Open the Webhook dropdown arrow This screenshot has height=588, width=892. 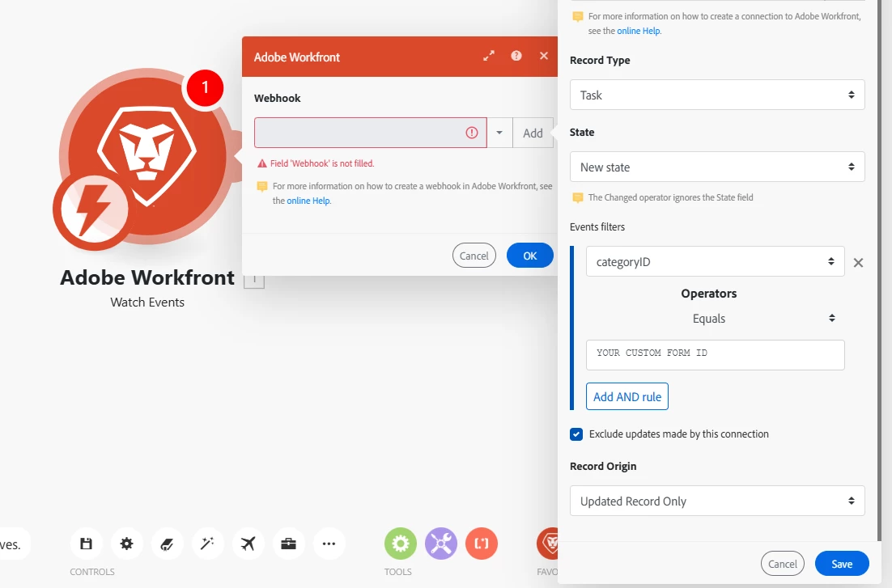(499, 133)
